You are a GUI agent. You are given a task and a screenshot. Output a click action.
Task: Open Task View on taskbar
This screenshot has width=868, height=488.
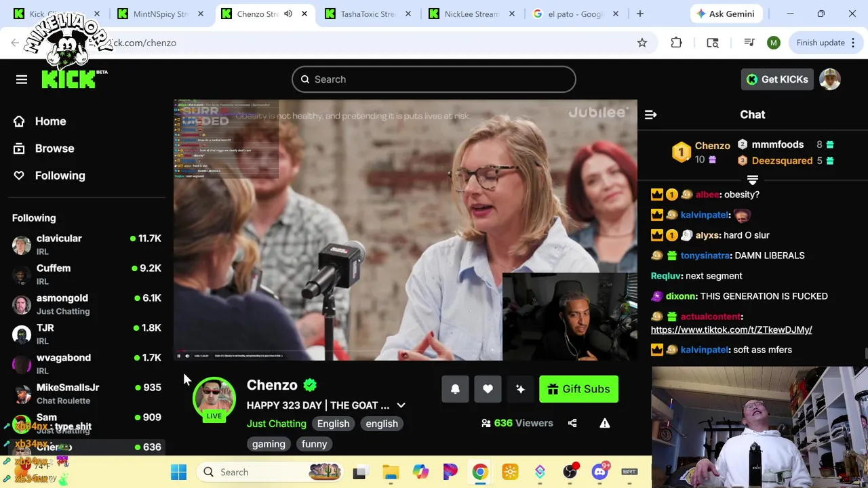359,472
